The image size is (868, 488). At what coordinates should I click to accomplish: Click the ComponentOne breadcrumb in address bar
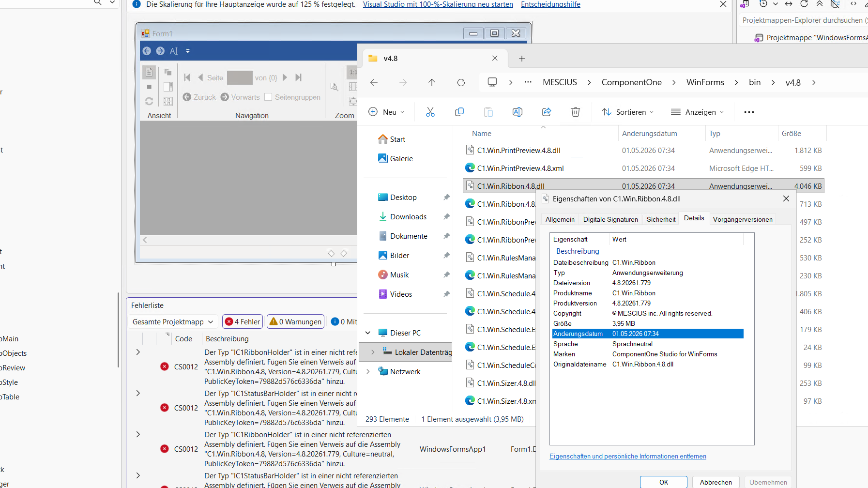[x=631, y=82]
